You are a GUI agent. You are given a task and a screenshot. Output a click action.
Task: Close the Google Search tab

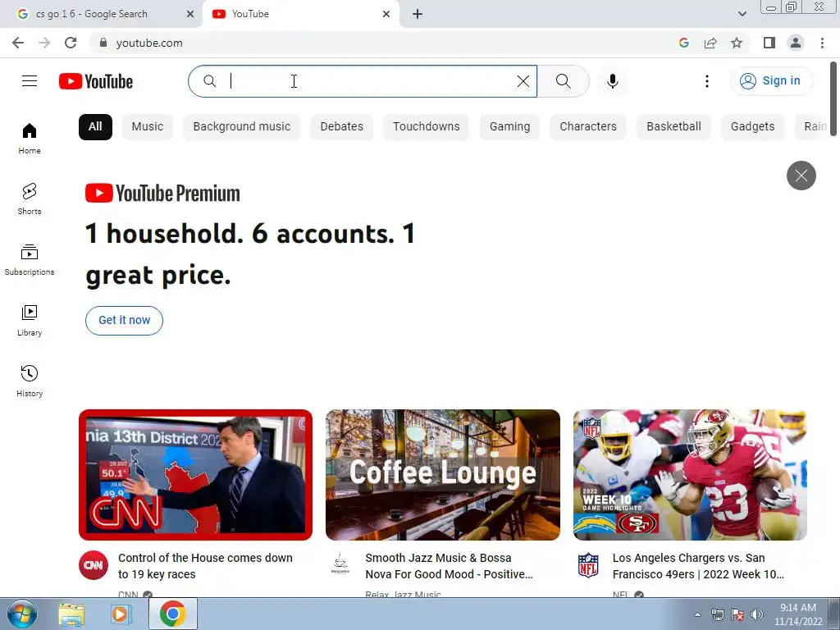pyautogui.click(x=190, y=14)
